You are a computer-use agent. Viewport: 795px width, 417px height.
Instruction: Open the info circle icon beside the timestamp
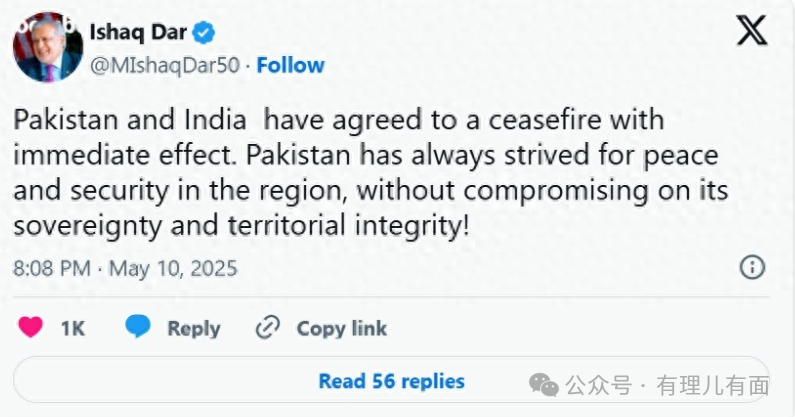tap(752, 267)
